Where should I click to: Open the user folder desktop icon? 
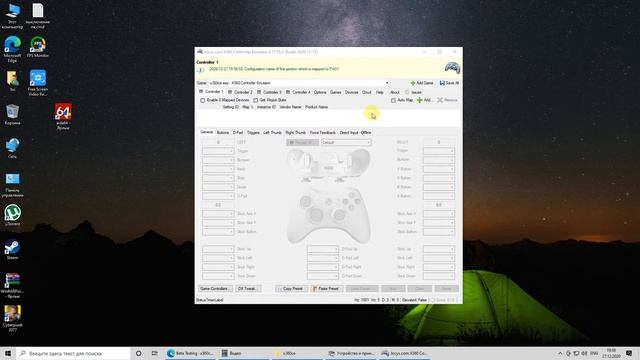point(12,81)
